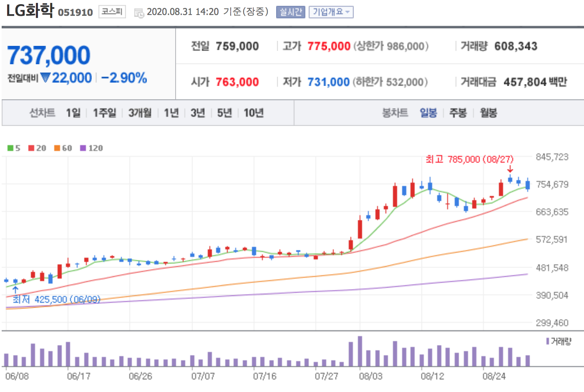584x392 pixels.
Task: Click the 22,000 price change amount
Action: (x=72, y=78)
